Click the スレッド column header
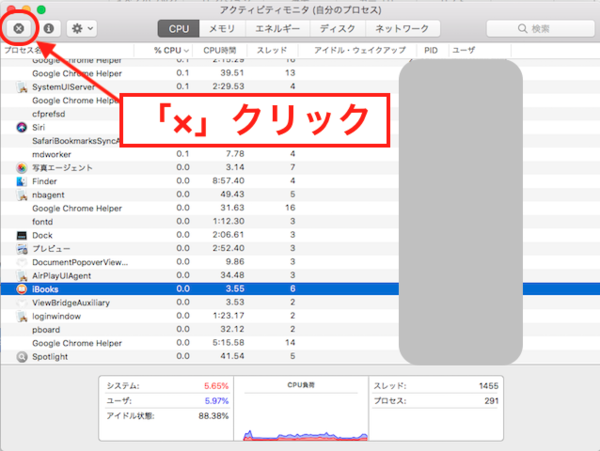The width and height of the screenshot is (600, 451). coord(274,49)
